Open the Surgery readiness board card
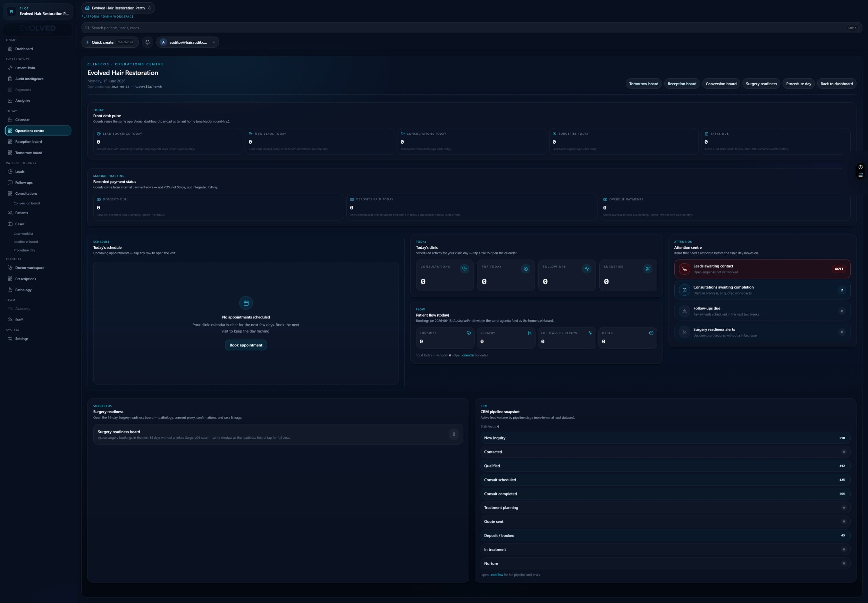Image resolution: width=868 pixels, height=603 pixels. pos(278,434)
